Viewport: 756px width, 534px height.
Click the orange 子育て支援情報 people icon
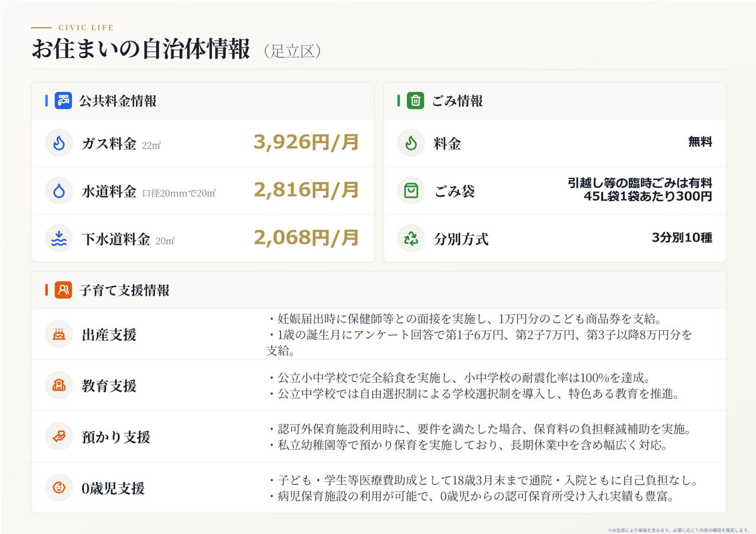coord(63,290)
